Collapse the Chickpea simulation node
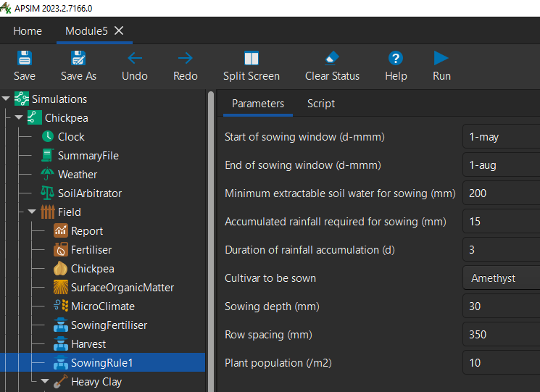This screenshot has height=392, width=540. point(19,117)
